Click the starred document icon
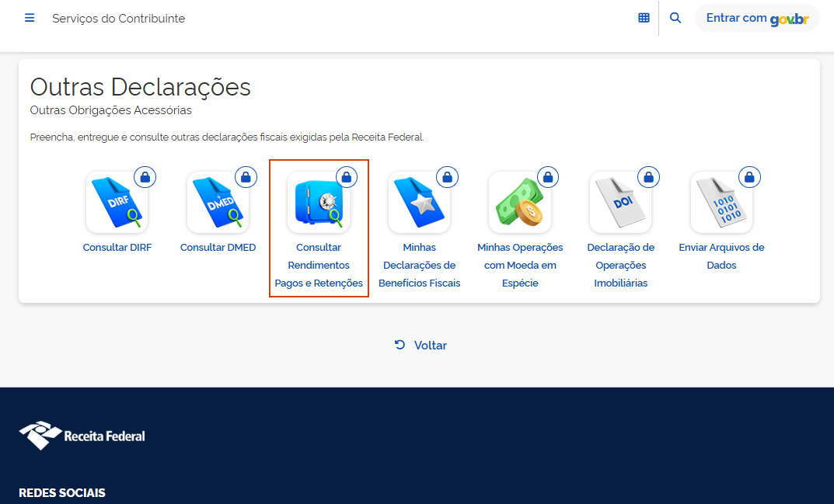The height and width of the screenshot is (504, 834). click(x=419, y=203)
